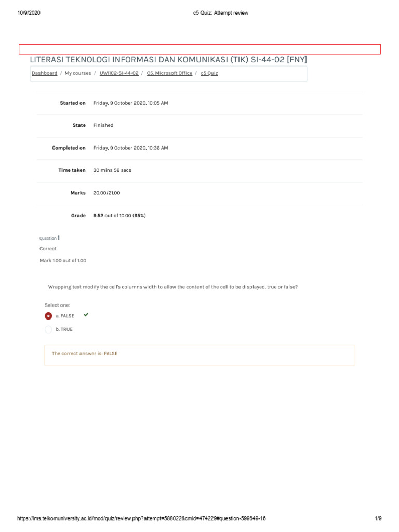399x532 pixels.
Task: Click the 10/9/2020 date in header
Action: click(x=29, y=13)
